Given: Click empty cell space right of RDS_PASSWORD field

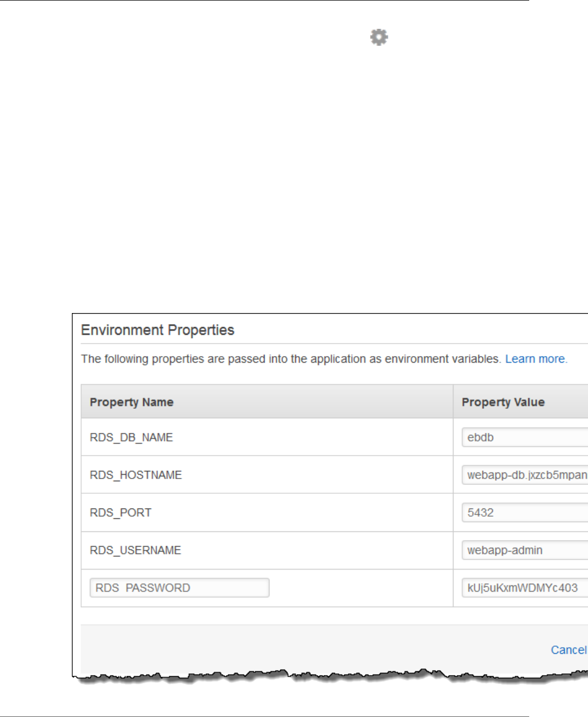Looking at the screenshot, I should (360, 588).
